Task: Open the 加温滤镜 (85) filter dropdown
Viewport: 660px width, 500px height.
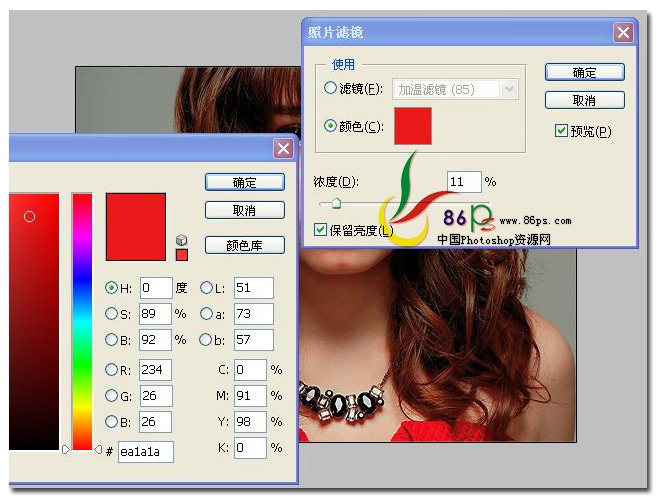Action: point(509,89)
